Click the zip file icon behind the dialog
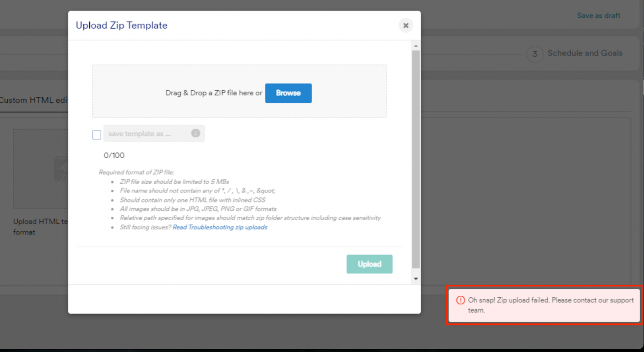 click(x=62, y=169)
